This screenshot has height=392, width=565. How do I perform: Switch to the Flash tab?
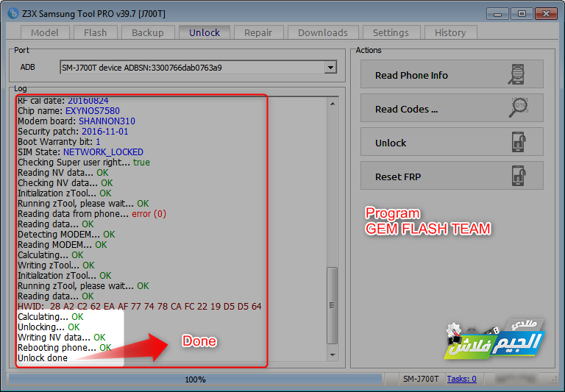coord(95,32)
